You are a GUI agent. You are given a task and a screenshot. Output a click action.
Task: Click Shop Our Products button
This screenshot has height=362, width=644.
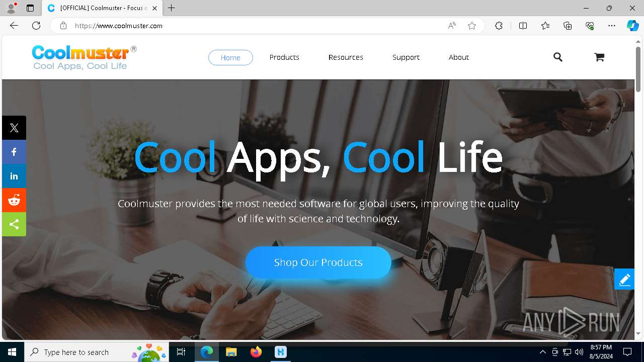point(318,262)
